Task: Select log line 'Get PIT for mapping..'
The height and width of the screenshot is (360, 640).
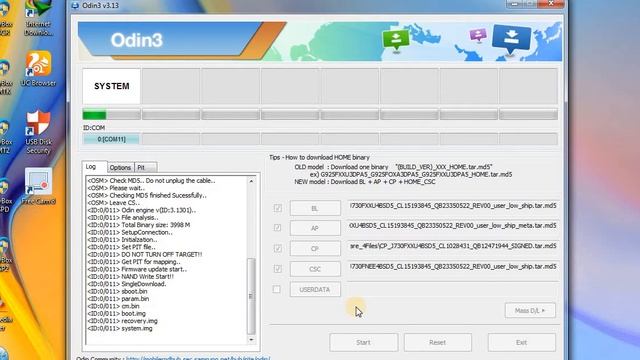Action: tap(134, 262)
